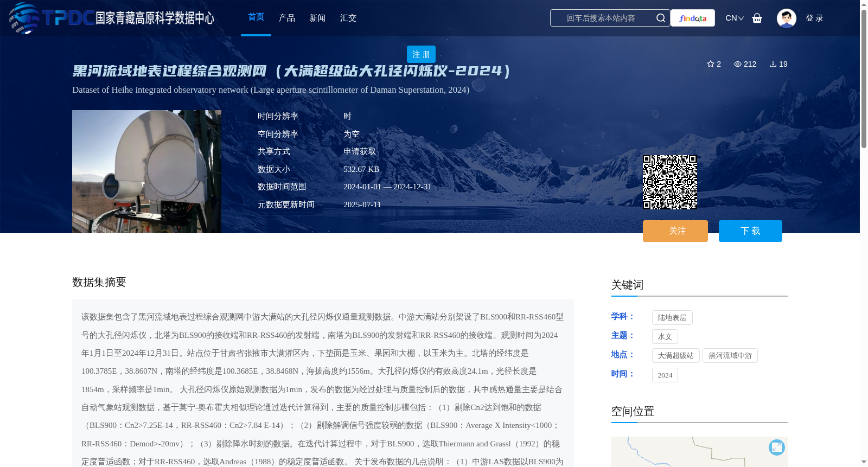Click the download count icon
The height and width of the screenshot is (467, 868).
(773, 64)
